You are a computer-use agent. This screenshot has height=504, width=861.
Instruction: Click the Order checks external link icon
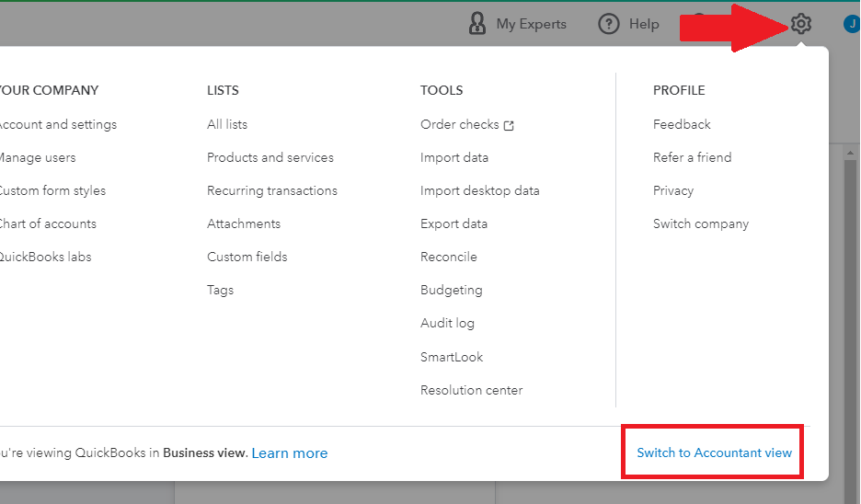510,125
